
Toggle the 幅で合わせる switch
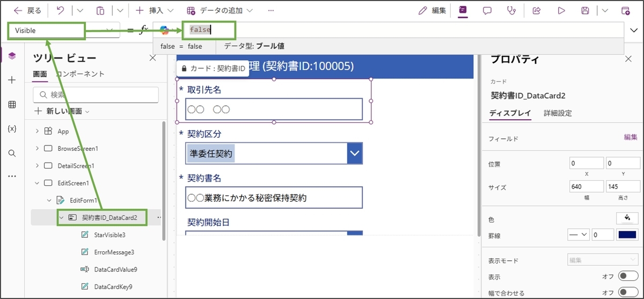[x=628, y=293]
